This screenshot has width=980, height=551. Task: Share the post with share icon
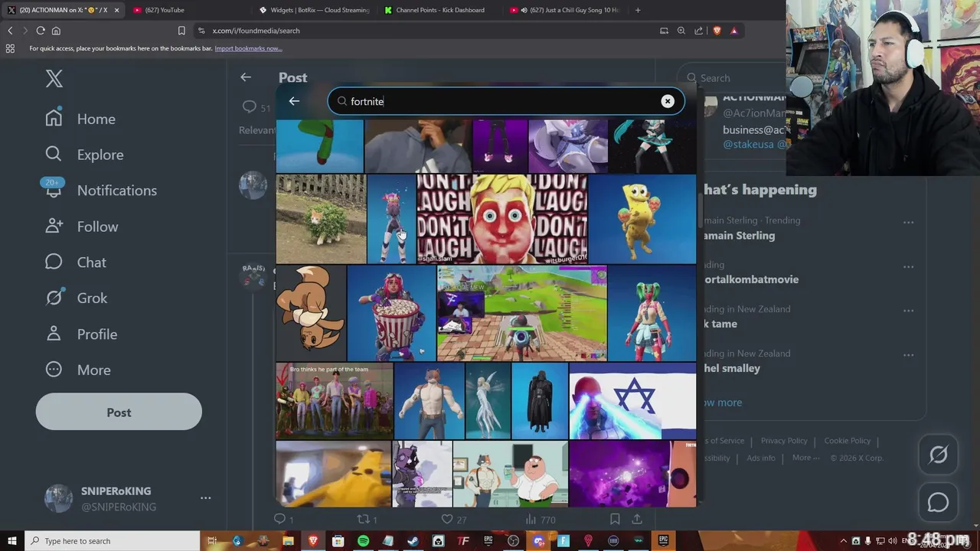pos(636,519)
